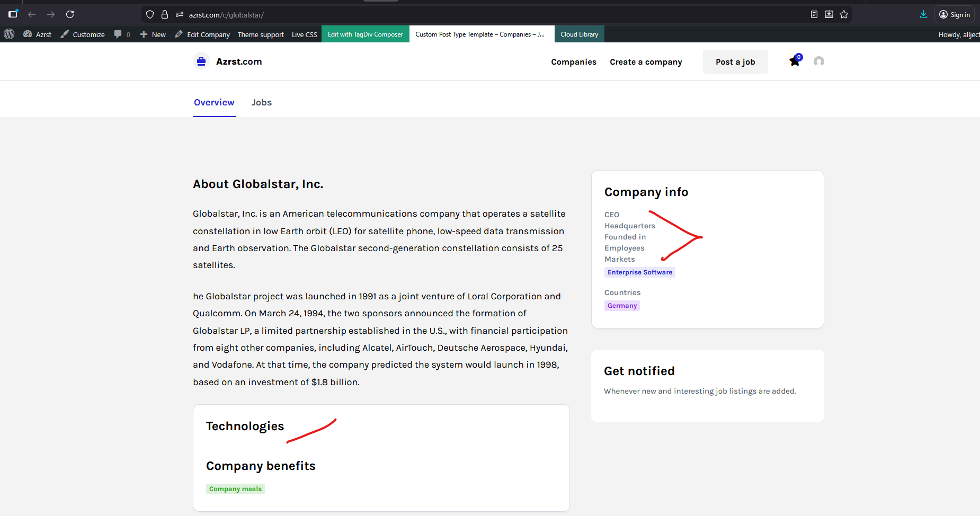Viewport: 980px width, 516px height.
Task: Click the Headquarters label
Action: pos(630,226)
